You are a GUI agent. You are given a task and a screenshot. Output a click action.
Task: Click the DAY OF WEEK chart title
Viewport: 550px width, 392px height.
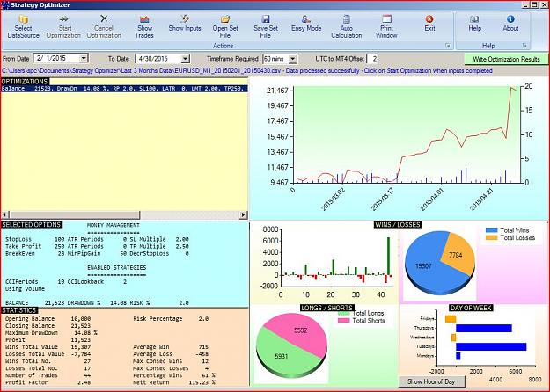pyautogui.click(x=471, y=308)
